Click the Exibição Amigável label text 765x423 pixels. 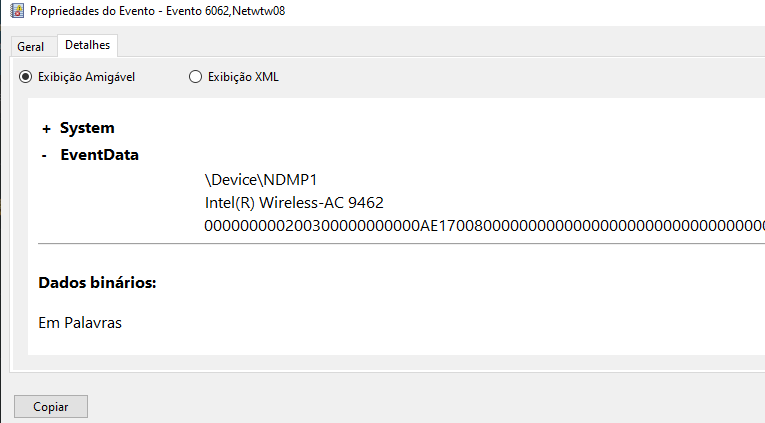pos(86,77)
